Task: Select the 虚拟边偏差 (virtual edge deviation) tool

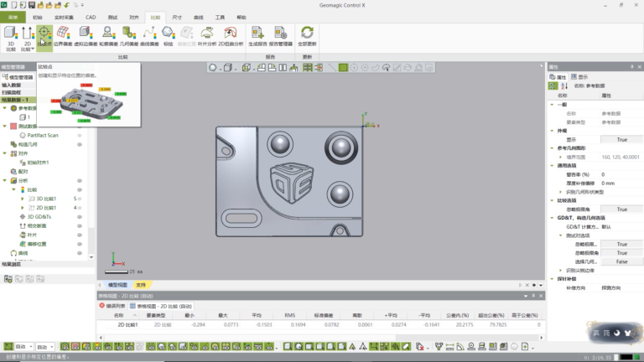Action: [x=86, y=36]
